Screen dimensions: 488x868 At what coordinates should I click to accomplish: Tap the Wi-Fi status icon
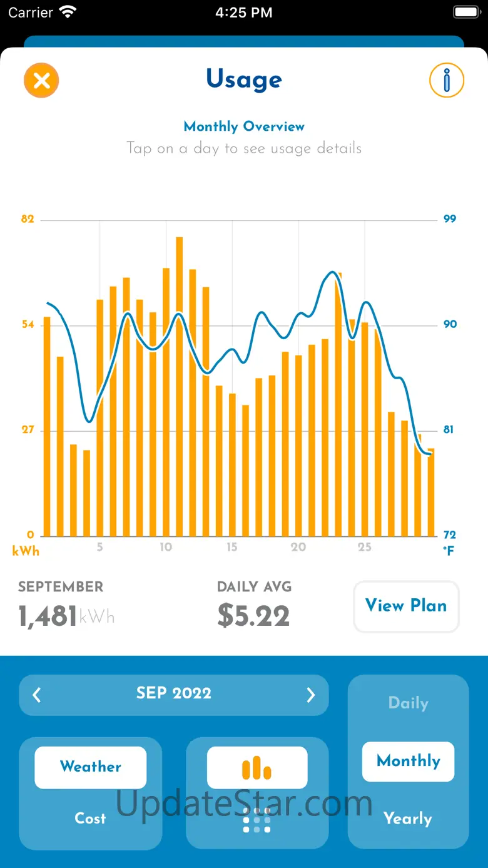tap(68, 12)
